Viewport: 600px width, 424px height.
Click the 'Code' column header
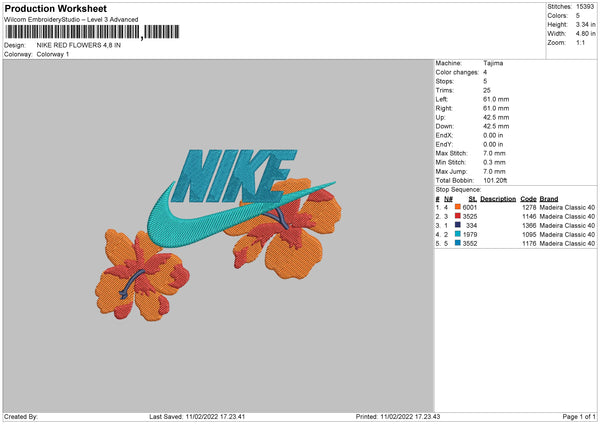(x=528, y=199)
